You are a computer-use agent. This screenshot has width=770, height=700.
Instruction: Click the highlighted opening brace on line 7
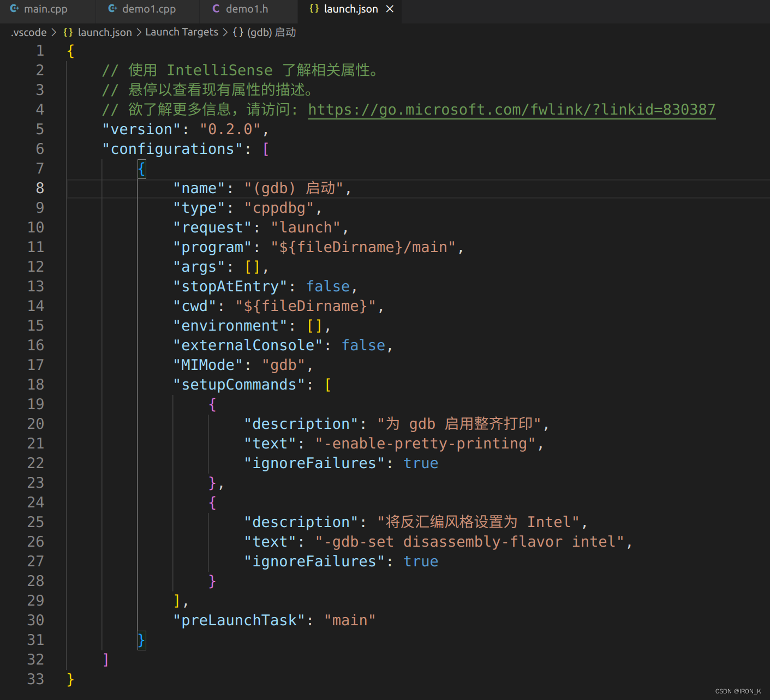[141, 169]
